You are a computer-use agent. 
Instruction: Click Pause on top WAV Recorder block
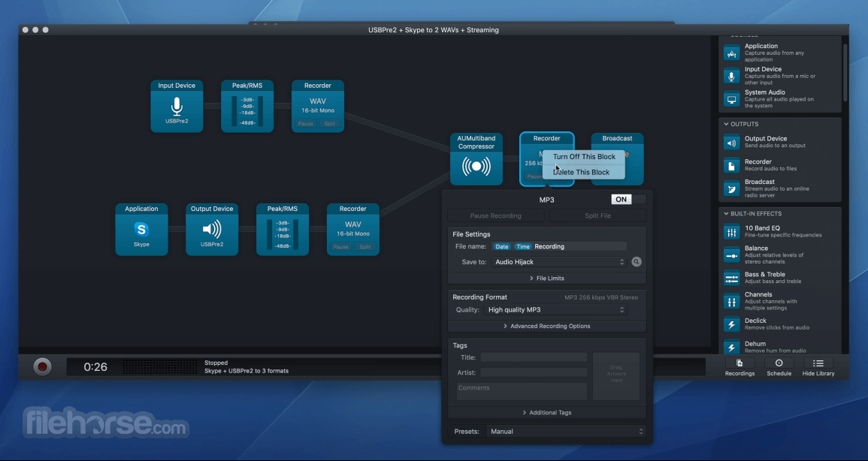tap(306, 123)
